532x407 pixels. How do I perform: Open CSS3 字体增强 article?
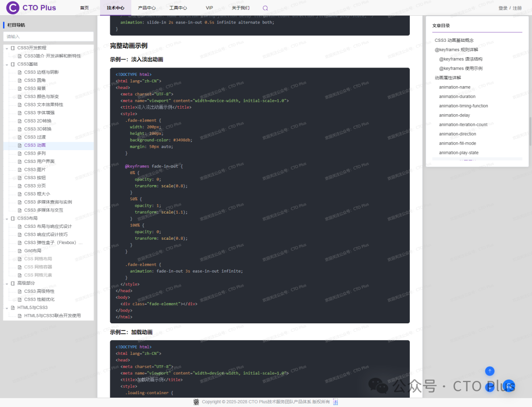coord(39,113)
